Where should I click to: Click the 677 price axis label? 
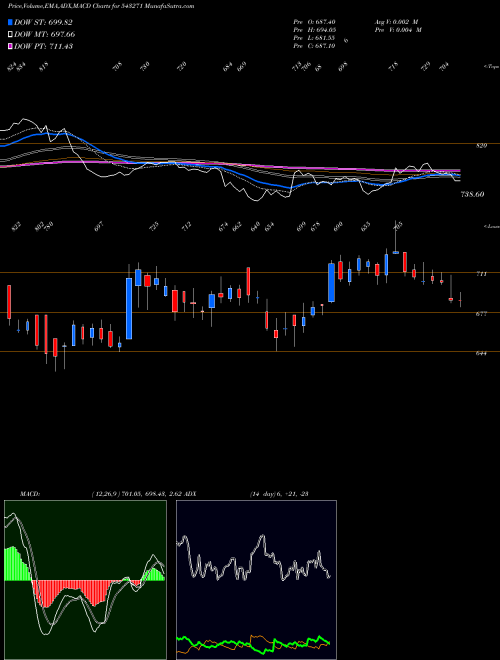coord(481,314)
